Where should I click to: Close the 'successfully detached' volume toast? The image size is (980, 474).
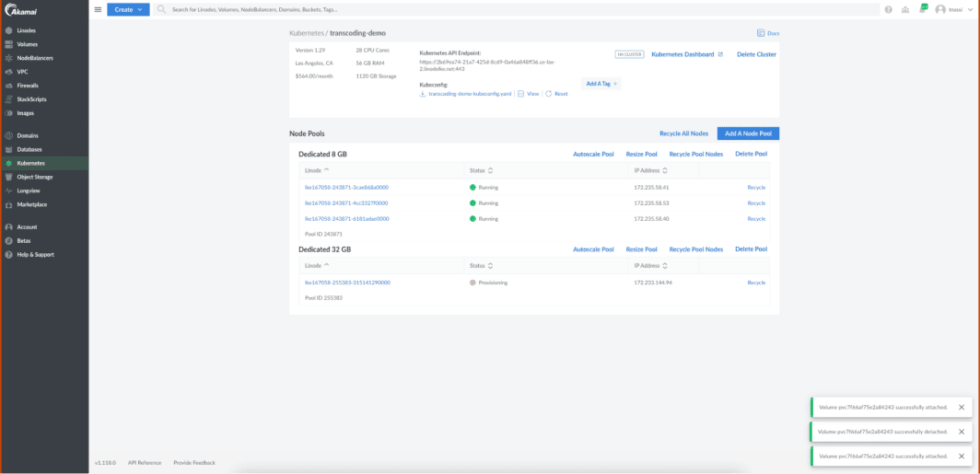coord(962,431)
